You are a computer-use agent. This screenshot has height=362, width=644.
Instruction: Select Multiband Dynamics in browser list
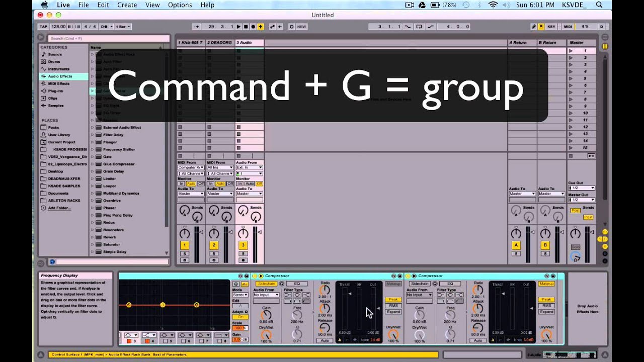pyautogui.click(x=121, y=193)
